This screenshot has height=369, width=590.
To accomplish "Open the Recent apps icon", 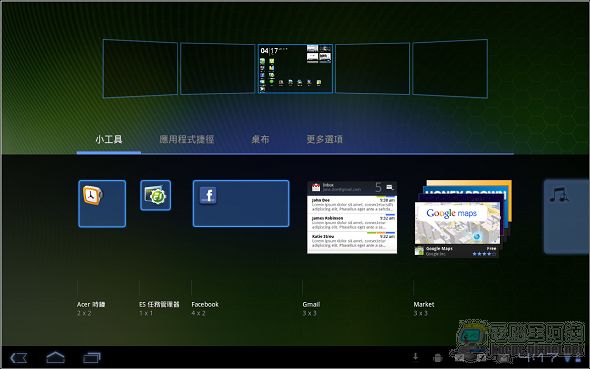I will click(x=92, y=357).
